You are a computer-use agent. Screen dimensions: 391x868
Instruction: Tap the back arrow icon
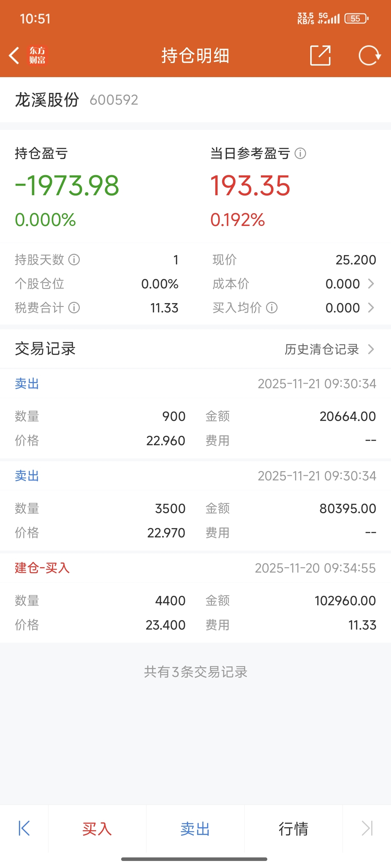point(14,56)
